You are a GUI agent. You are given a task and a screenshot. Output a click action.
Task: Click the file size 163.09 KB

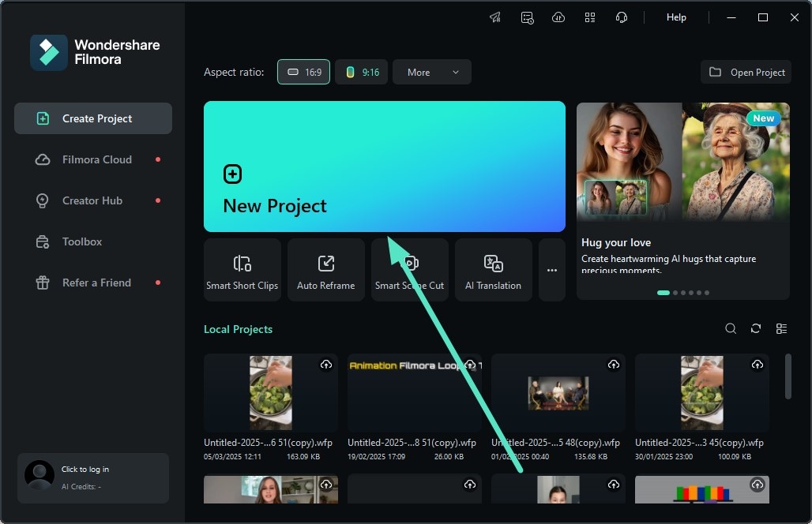[x=303, y=457]
